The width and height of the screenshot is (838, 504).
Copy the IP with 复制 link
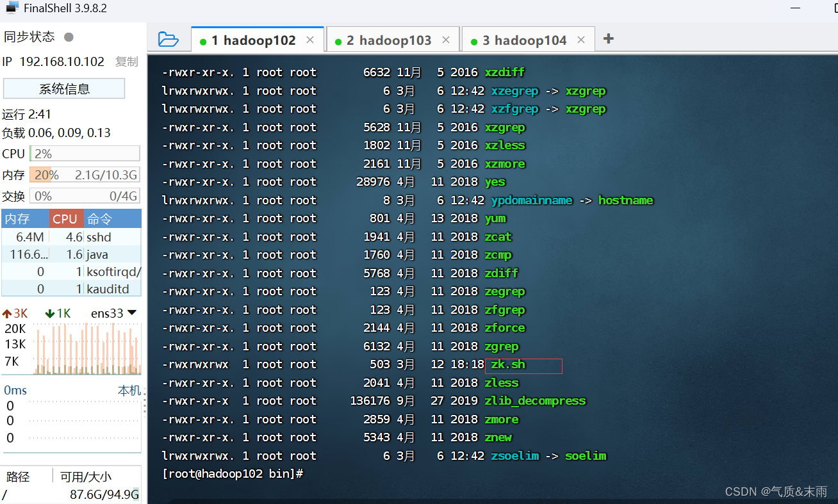coord(127,61)
